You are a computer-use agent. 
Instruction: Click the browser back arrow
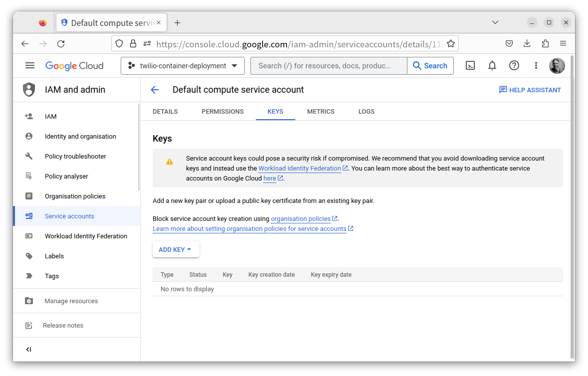[x=25, y=44]
